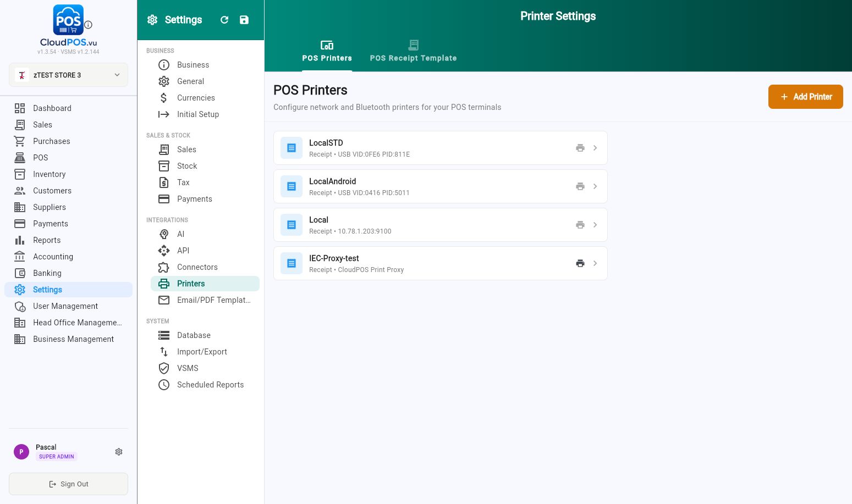
Task: Open the zTEST STORE 3 store dropdown
Action: coord(68,75)
